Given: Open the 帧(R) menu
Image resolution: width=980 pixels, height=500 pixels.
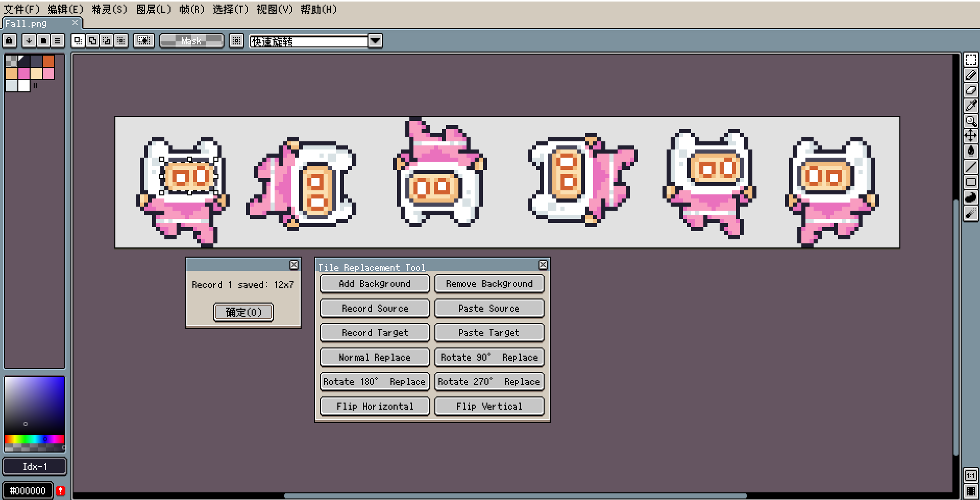Looking at the screenshot, I should coord(192,9).
